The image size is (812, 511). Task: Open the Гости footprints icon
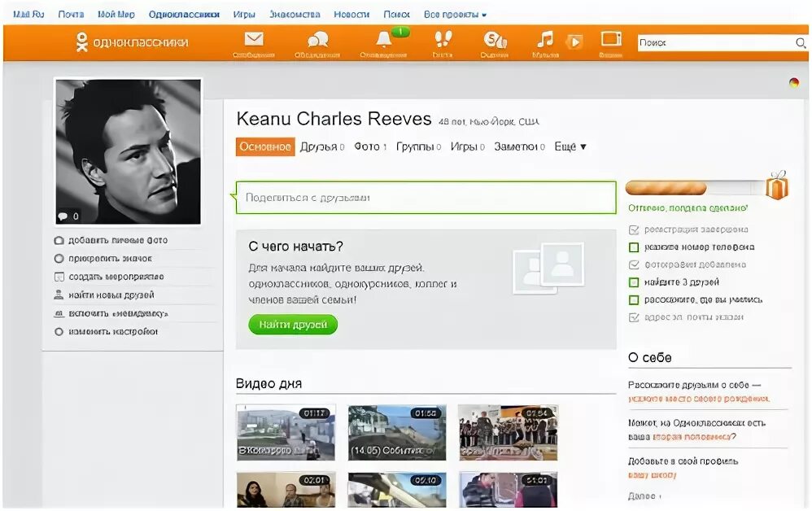tap(443, 39)
